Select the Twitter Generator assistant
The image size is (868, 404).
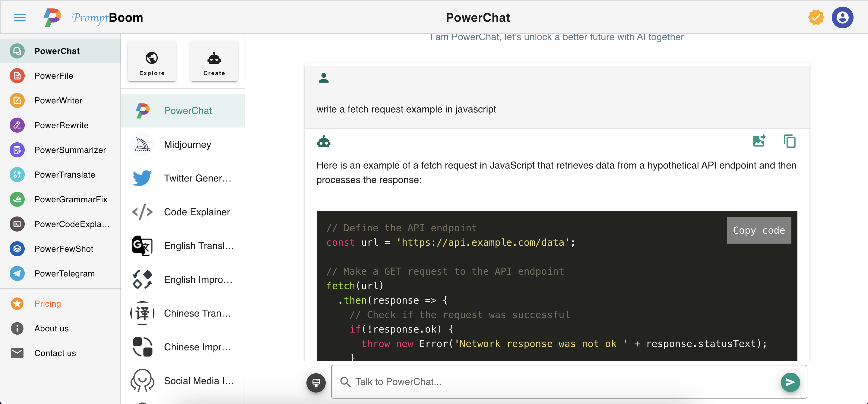(197, 178)
